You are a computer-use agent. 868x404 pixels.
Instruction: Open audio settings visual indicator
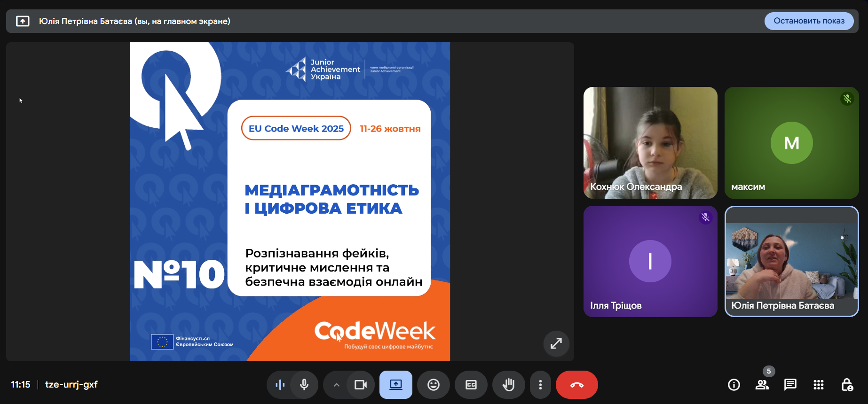[280, 385]
